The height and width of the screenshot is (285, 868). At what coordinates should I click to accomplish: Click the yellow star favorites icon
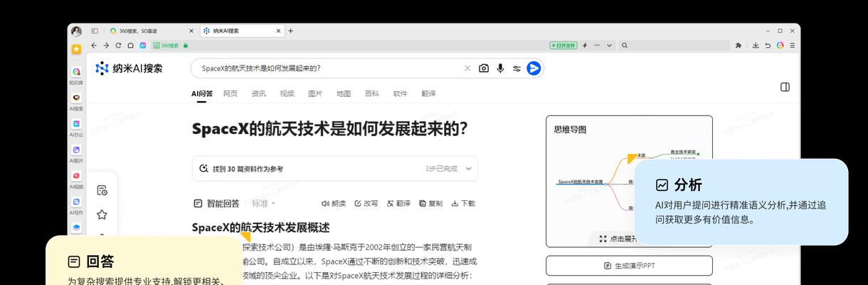point(76,49)
